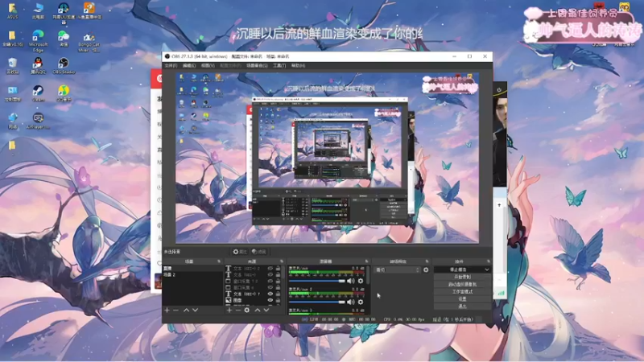The image size is (644, 362).
Task: Open the 腾讯QQ penguin desktop icon
Action: click(x=38, y=65)
